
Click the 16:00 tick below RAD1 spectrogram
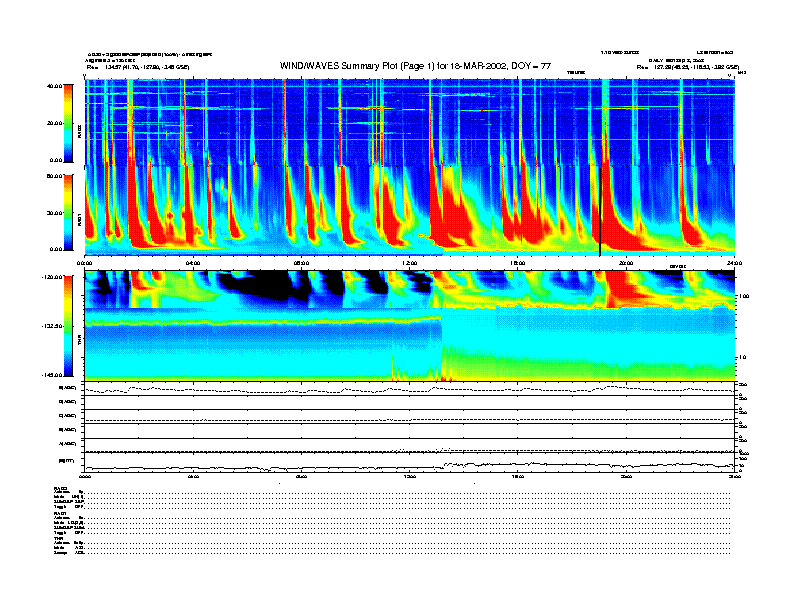[518, 263]
